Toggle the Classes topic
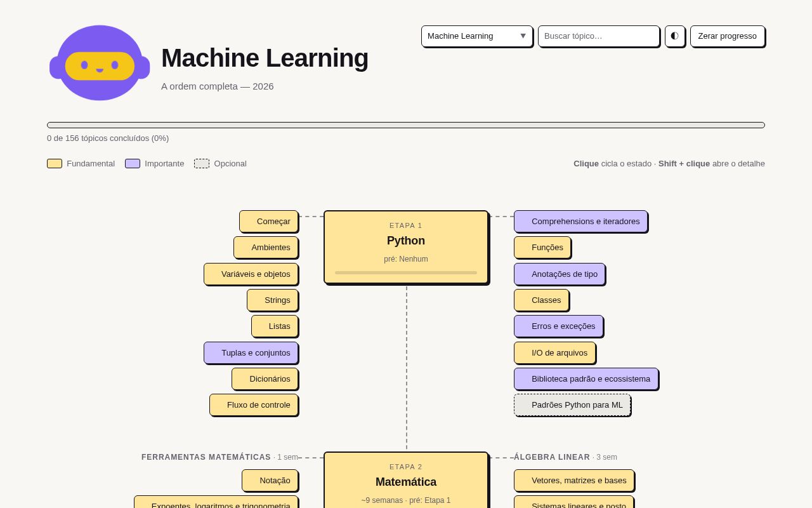The image size is (812, 508). click(541, 300)
